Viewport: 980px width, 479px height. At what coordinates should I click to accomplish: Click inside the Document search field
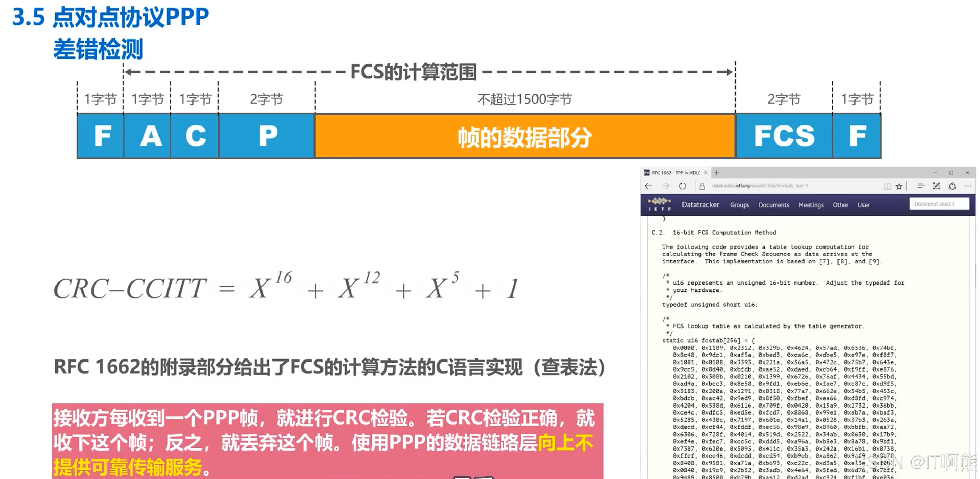[x=939, y=204]
